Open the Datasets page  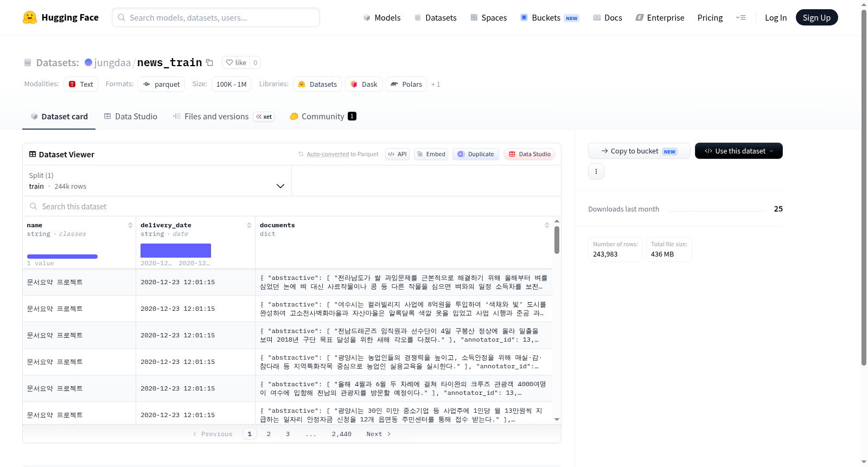tap(435, 18)
